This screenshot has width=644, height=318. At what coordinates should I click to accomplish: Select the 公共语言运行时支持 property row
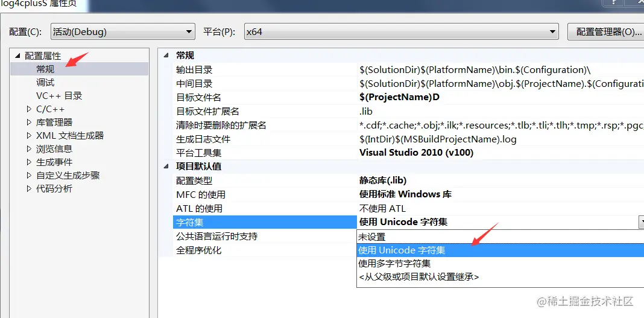pos(265,237)
